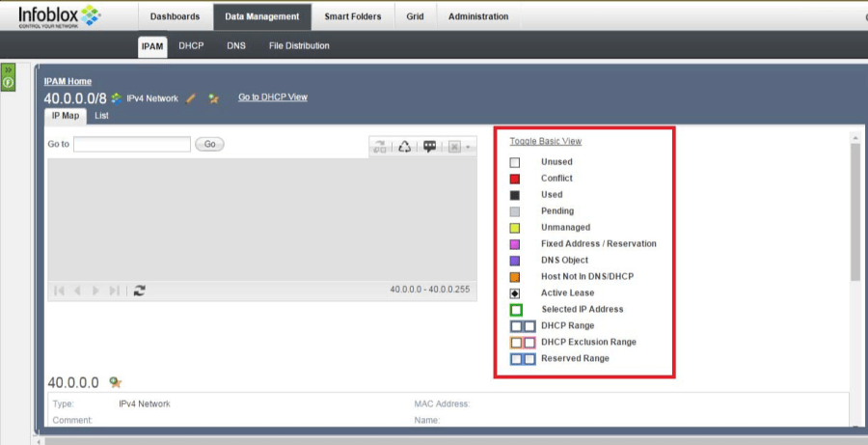Switch to the DNS sub-tab
The height and width of the screenshot is (445, 868).
point(236,46)
